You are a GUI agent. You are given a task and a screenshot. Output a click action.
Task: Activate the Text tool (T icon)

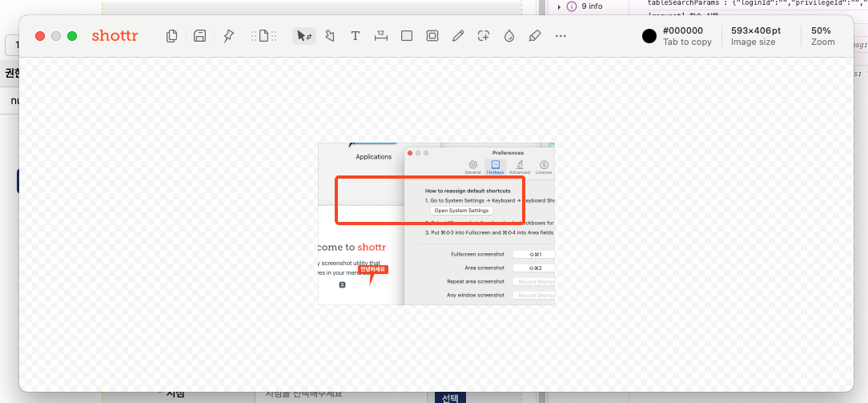click(356, 36)
